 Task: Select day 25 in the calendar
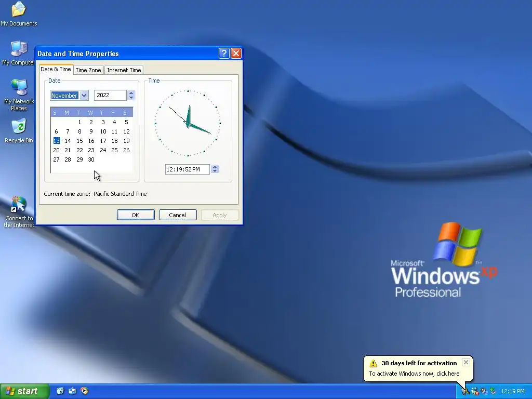click(114, 150)
